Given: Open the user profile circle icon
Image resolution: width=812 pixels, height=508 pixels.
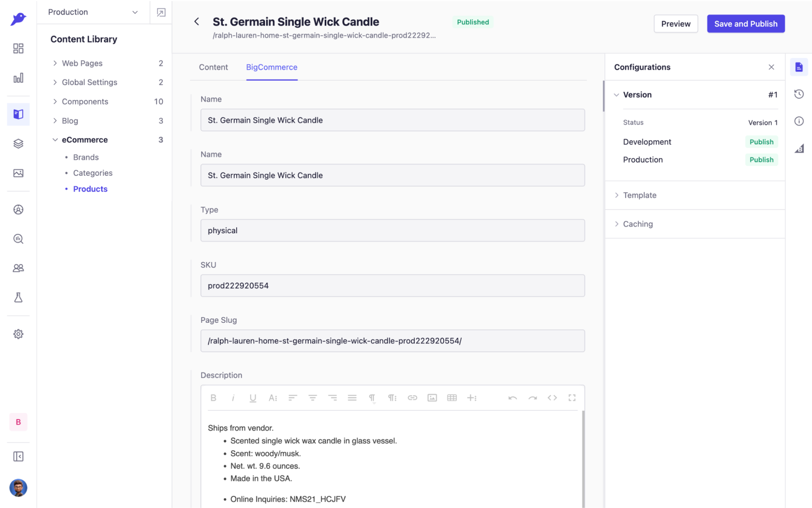Looking at the screenshot, I should click(x=18, y=210).
